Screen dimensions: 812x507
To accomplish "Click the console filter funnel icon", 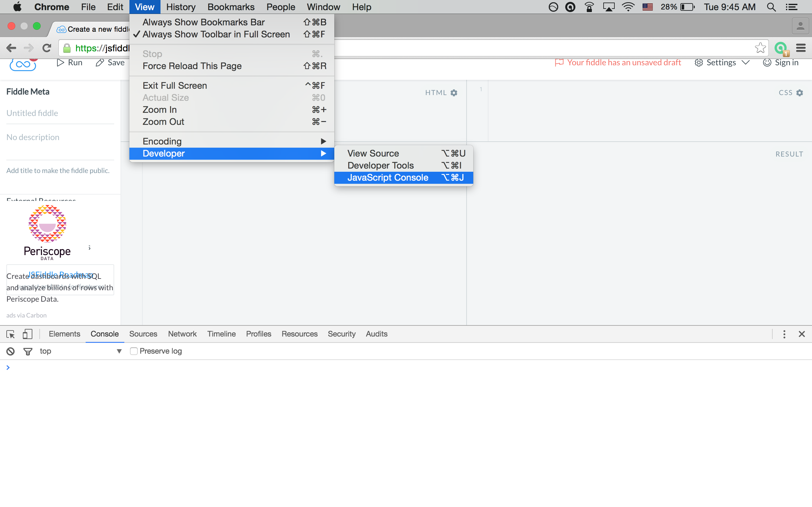I will [28, 351].
